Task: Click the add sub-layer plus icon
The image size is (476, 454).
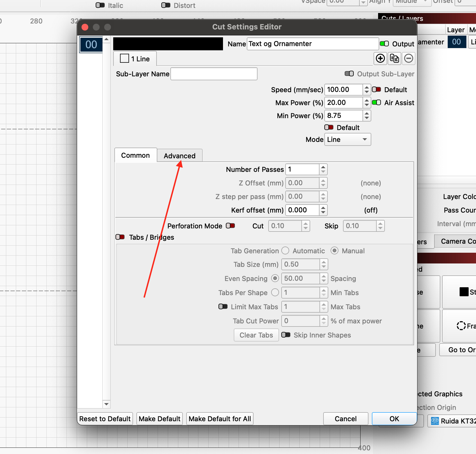Action: point(380,59)
